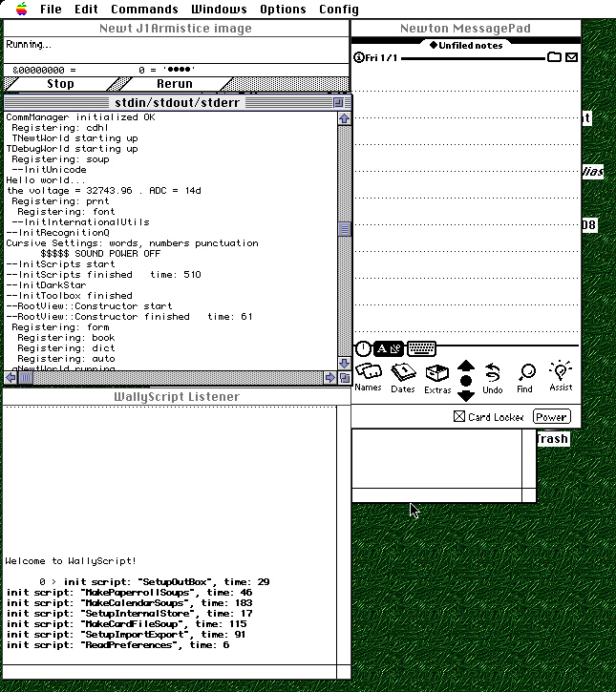Toggle the Card Locked checkbox

point(458,416)
